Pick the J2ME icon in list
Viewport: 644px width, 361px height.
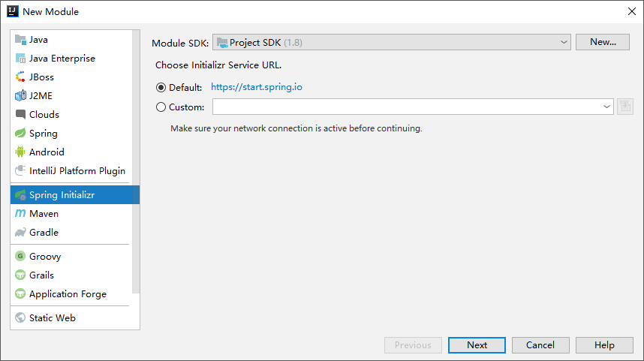tap(20, 96)
